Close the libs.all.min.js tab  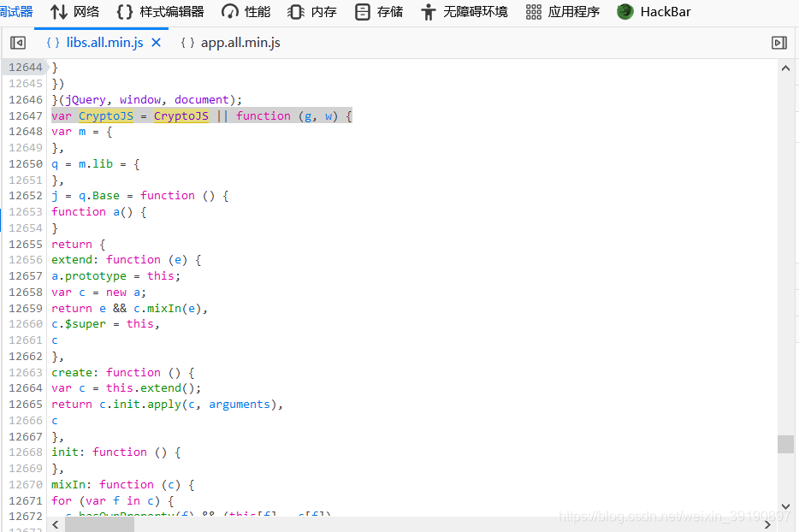pyautogui.click(x=157, y=43)
